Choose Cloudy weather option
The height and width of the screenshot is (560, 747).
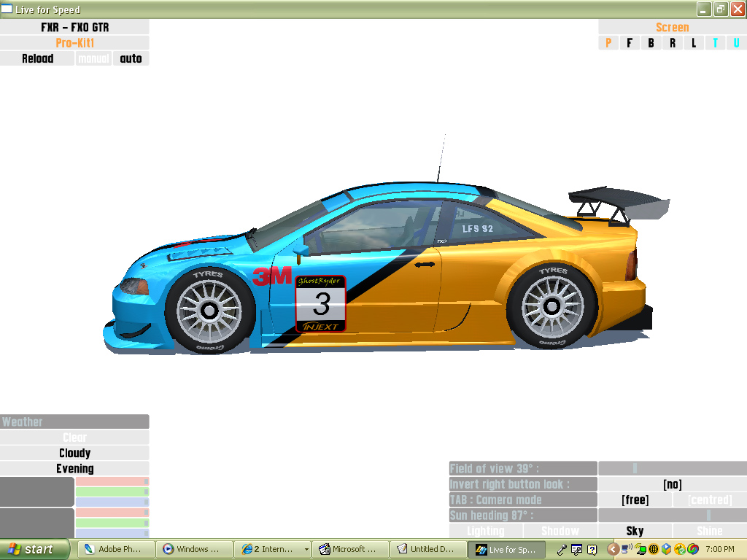click(75, 453)
